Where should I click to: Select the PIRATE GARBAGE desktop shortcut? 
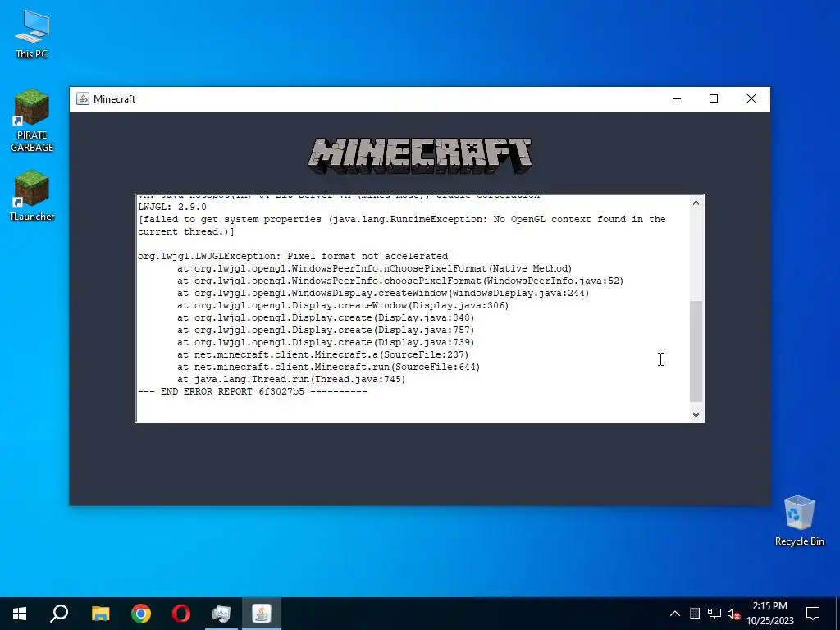coord(32,121)
